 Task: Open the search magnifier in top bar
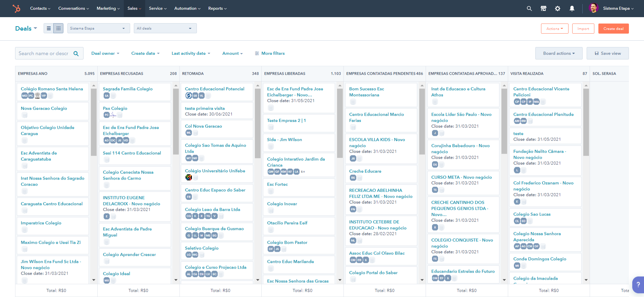[529, 8]
